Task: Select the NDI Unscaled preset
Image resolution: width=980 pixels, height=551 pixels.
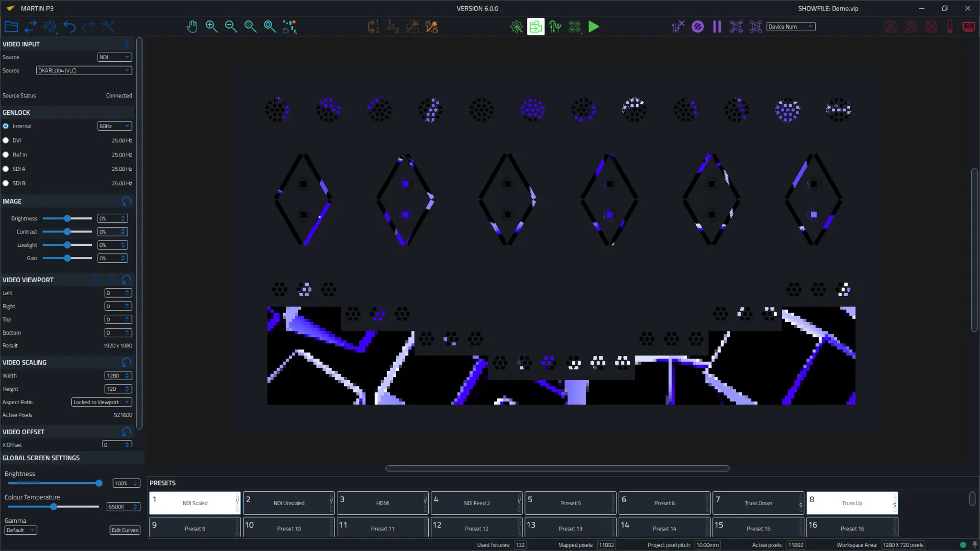Action: (289, 503)
